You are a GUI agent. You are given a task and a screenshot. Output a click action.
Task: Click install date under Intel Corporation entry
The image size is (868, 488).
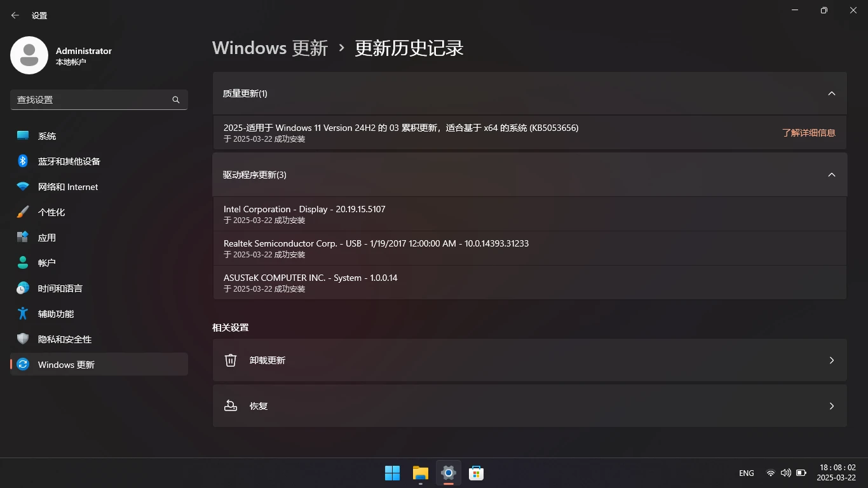click(x=264, y=220)
